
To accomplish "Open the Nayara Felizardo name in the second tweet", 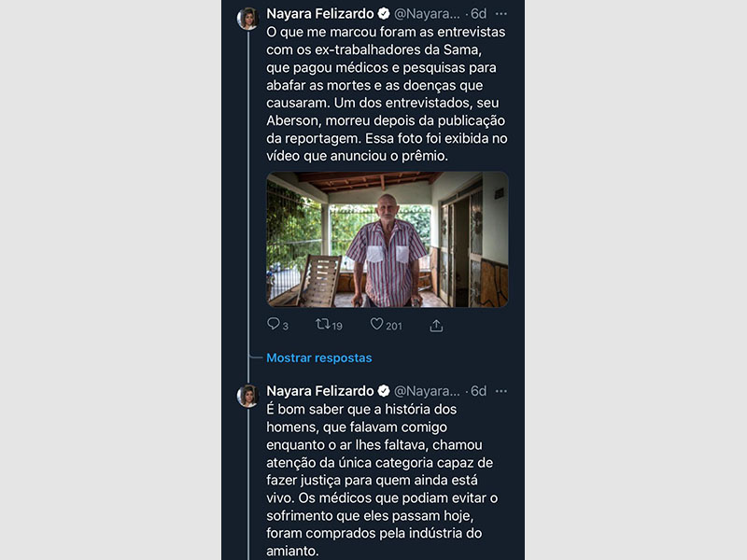I will 320,390.
